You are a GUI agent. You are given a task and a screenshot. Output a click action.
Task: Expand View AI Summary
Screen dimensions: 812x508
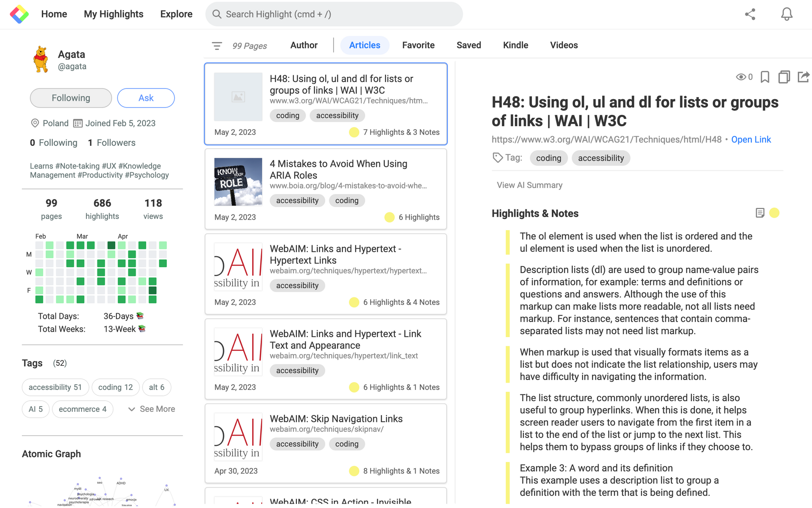[529, 185]
